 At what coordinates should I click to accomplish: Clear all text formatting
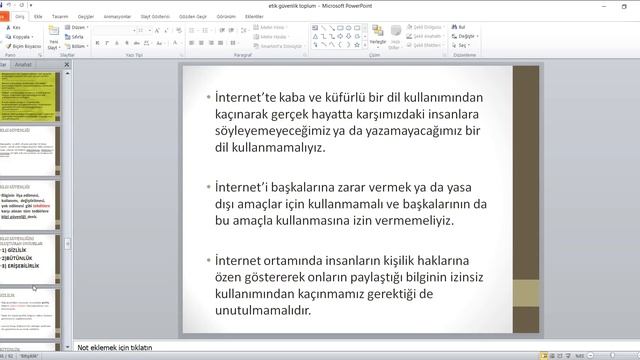[x=179, y=31]
